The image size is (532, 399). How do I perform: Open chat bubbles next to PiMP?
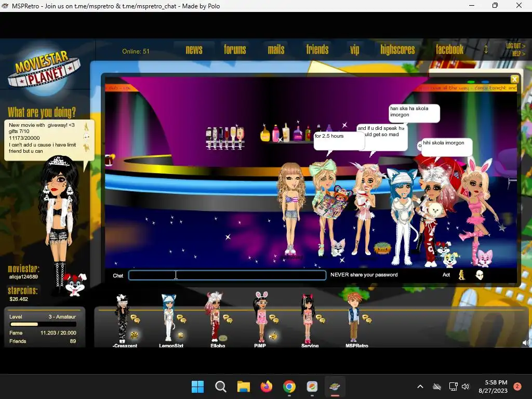pos(274,319)
